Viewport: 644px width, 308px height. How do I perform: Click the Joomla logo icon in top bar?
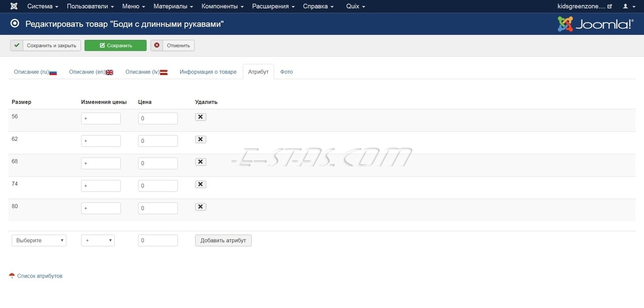14,6
